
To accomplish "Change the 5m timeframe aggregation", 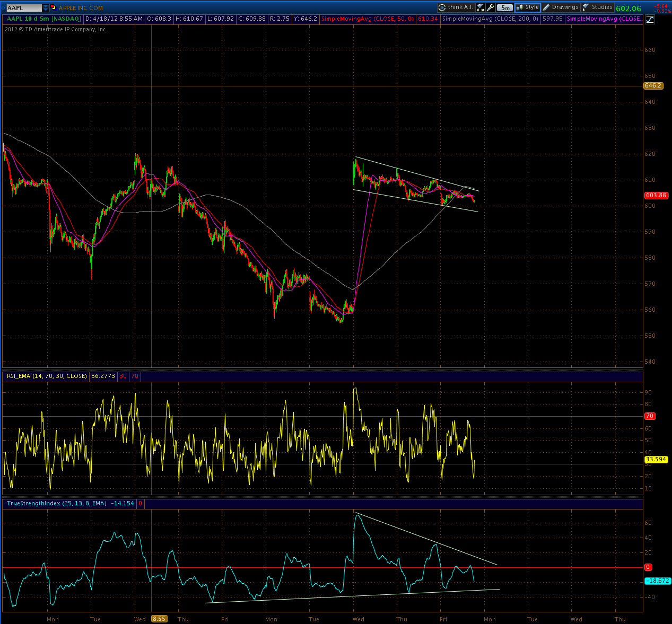I will [x=505, y=7].
